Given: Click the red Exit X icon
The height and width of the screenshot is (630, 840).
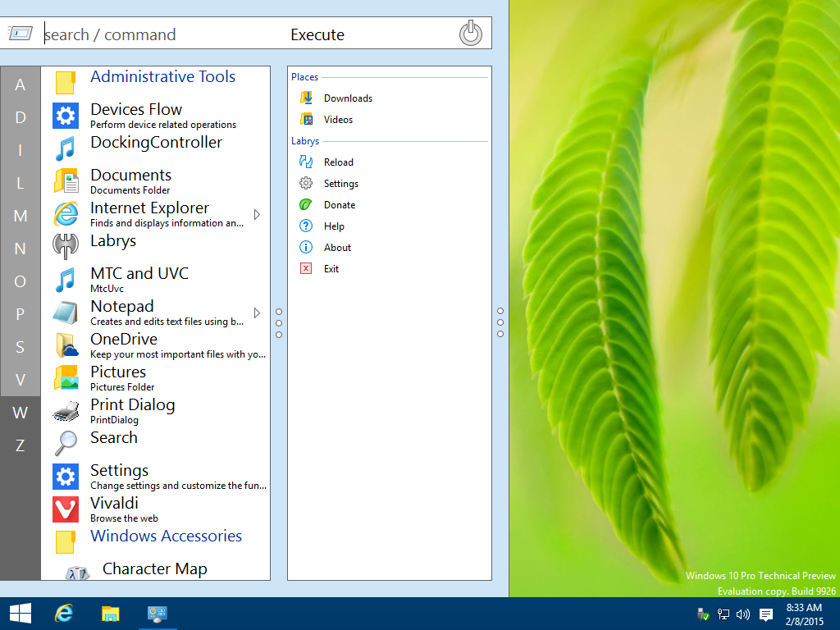Looking at the screenshot, I should (x=306, y=268).
